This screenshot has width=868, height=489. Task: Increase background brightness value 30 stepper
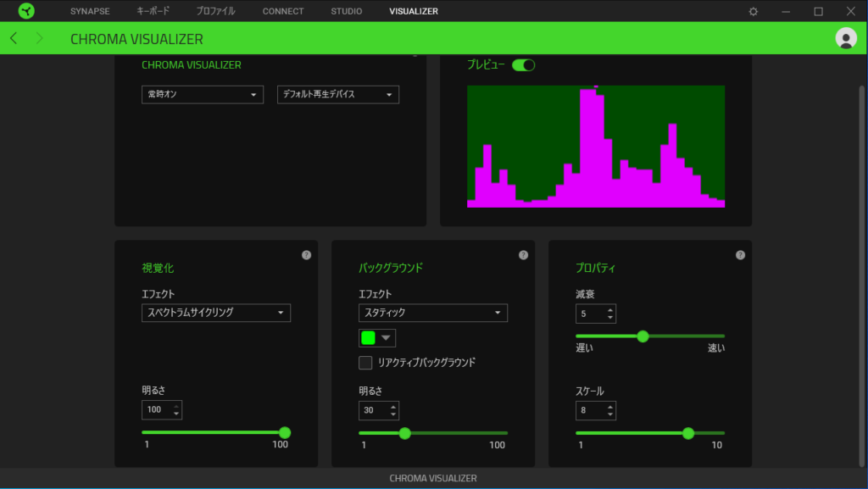pyautogui.click(x=393, y=407)
